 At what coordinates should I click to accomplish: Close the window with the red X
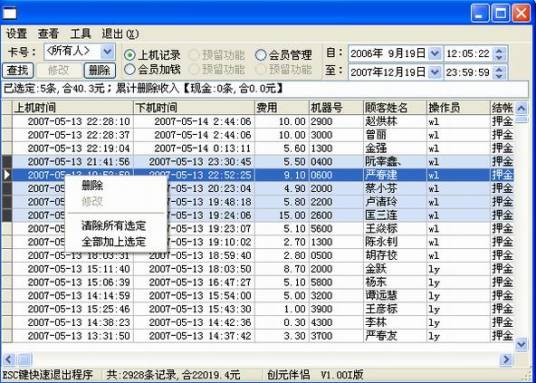click(x=521, y=13)
